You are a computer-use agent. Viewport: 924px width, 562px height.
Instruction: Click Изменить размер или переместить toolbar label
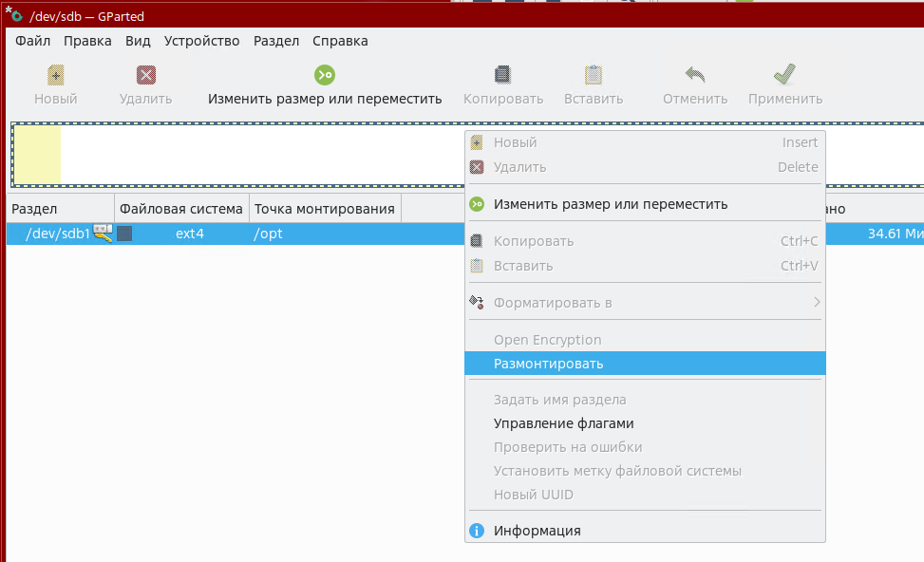(325, 99)
